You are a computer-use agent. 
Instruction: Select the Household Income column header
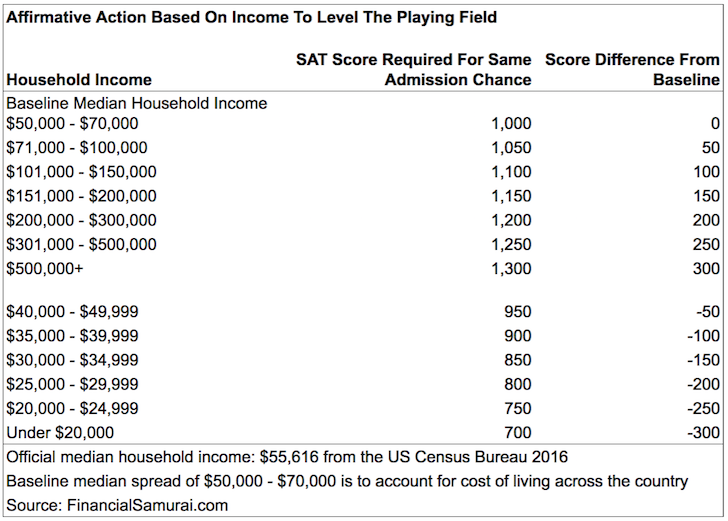click(79, 80)
